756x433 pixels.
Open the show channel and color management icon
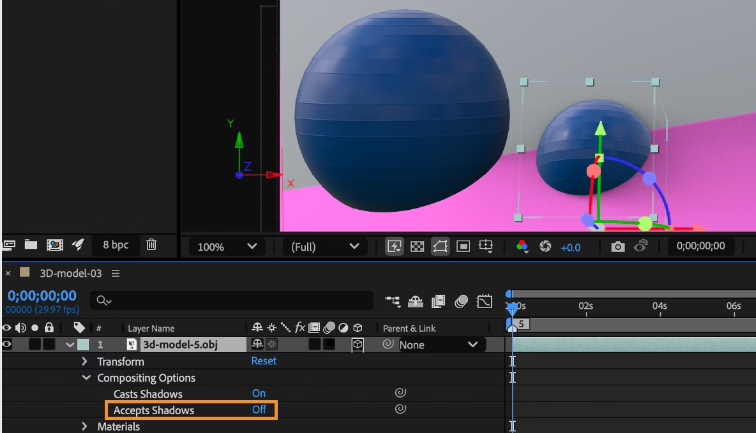click(x=521, y=246)
